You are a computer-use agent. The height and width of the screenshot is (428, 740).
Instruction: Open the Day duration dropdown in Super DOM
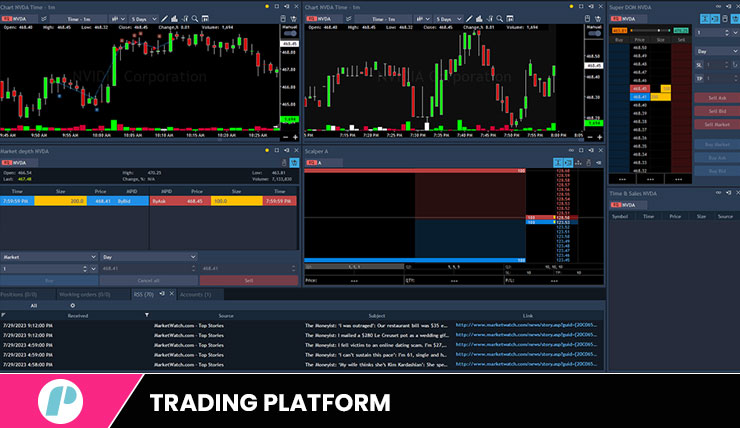pyautogui.click(x=718, y=51)
